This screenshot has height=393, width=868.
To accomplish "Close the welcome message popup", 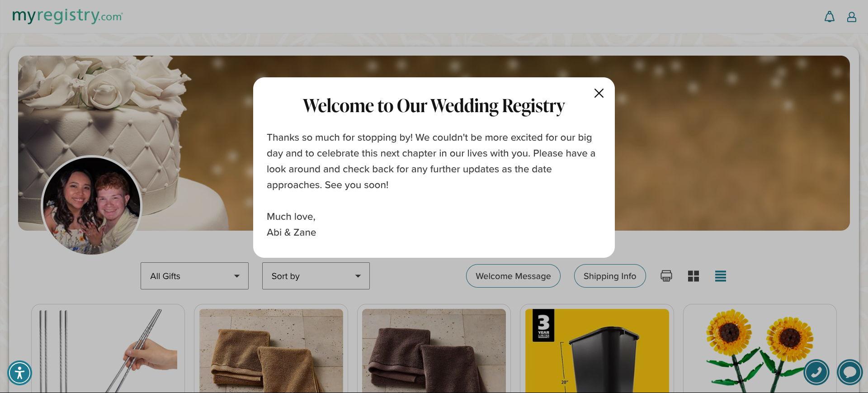I will (599, 93).
